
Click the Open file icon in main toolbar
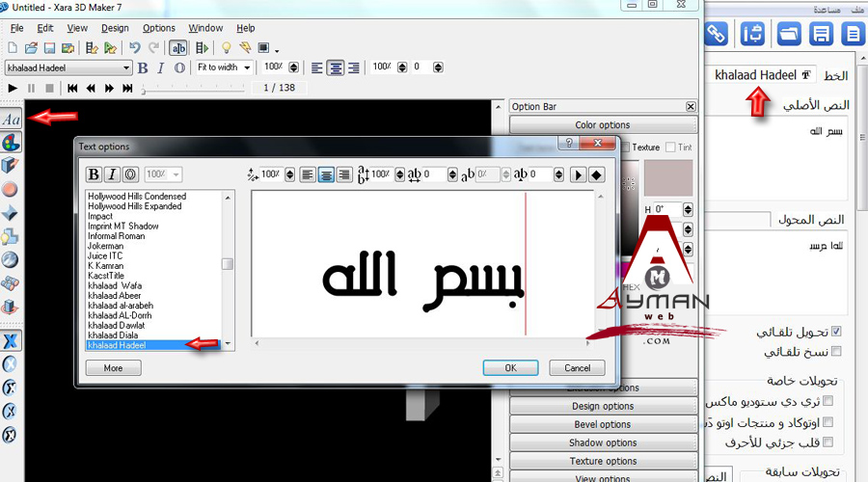31,48
